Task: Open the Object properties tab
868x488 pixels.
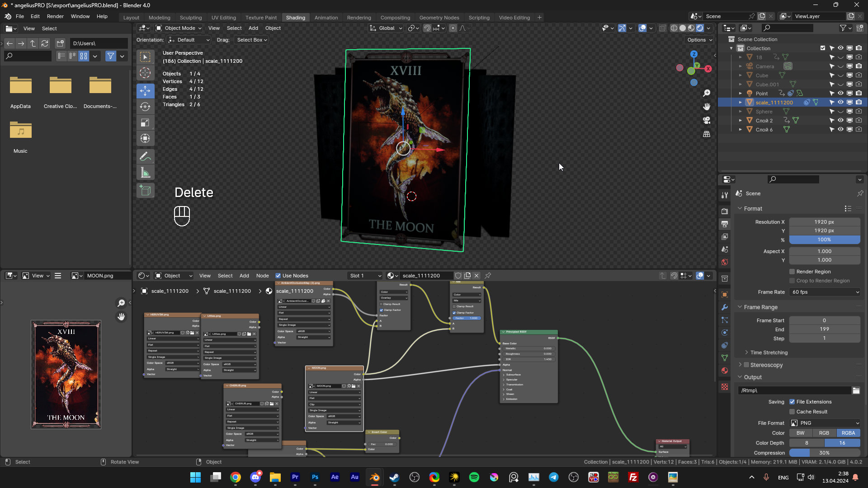Action: click(725, 295)
